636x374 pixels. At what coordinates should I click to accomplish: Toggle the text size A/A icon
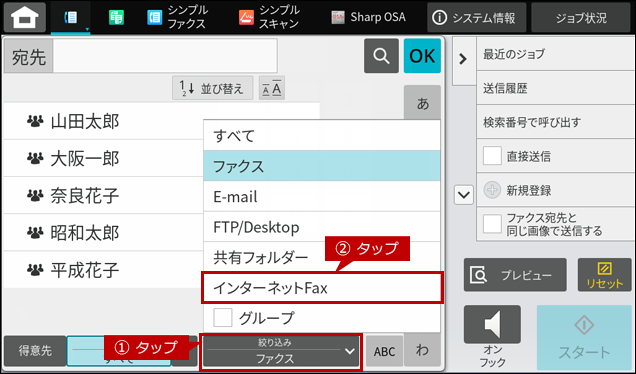(x=272, y=88)
